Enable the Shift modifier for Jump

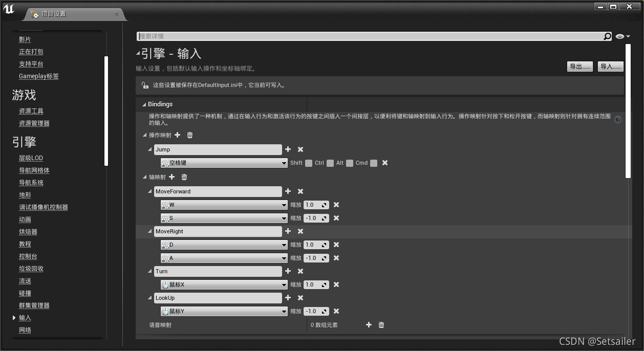pos(309,163)
